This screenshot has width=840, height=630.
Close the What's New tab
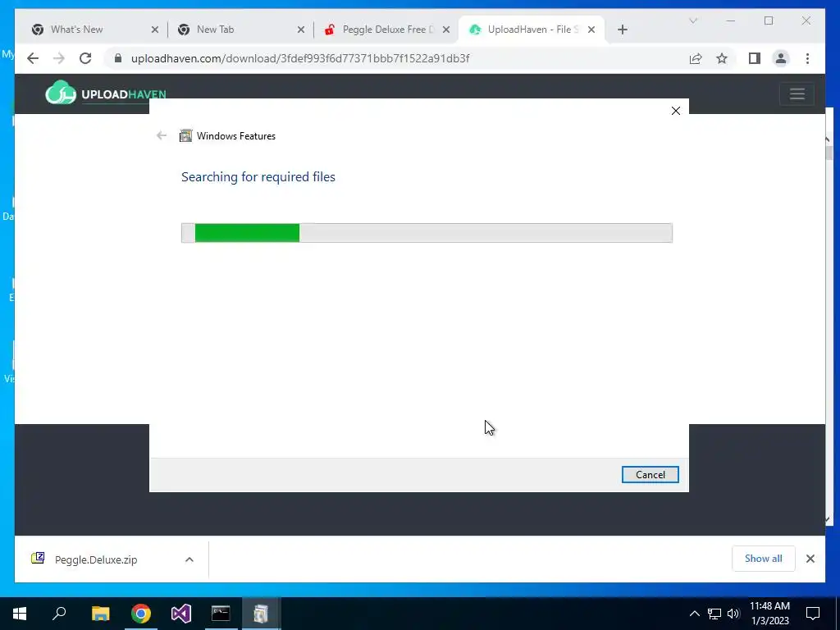155,30
